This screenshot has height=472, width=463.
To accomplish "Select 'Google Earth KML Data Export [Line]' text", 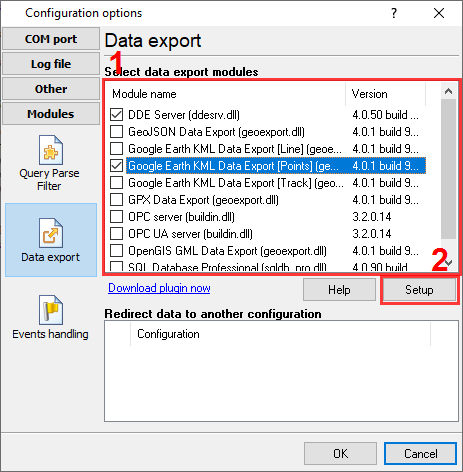I will click(x=235, y=149).
